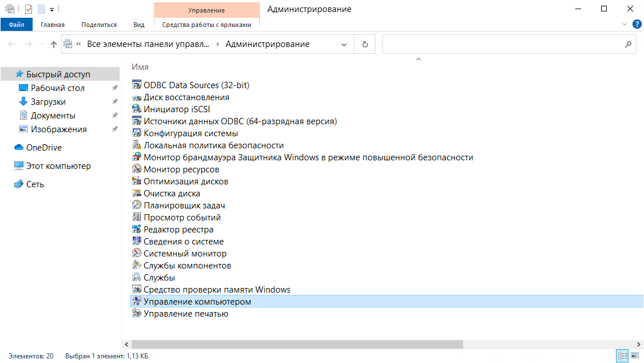Click the Инициатор iSCSI icon
This screenshot has width=644, height=363.
pos(136,109)
